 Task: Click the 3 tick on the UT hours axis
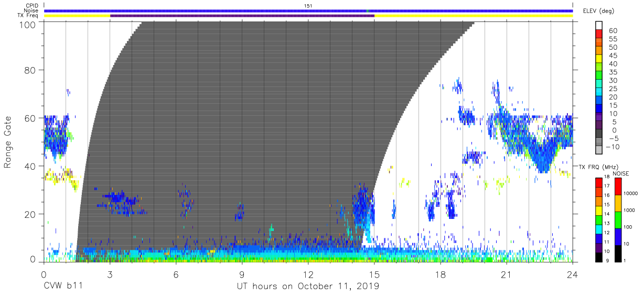[x=110, y=274]
